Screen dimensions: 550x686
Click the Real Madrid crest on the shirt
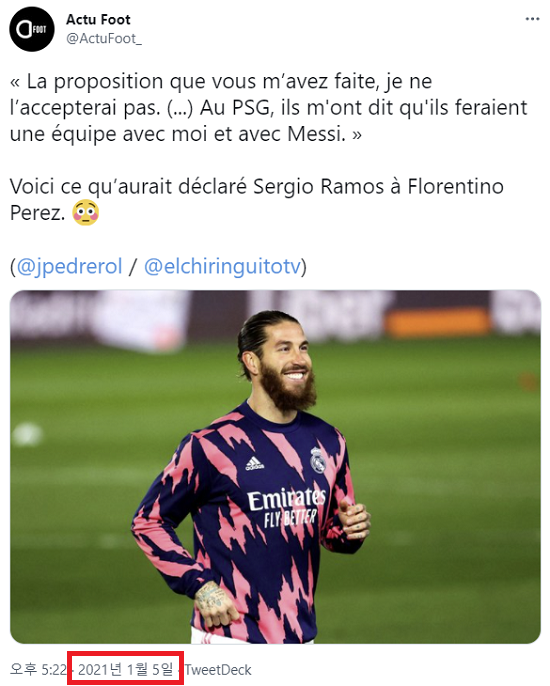317,460
